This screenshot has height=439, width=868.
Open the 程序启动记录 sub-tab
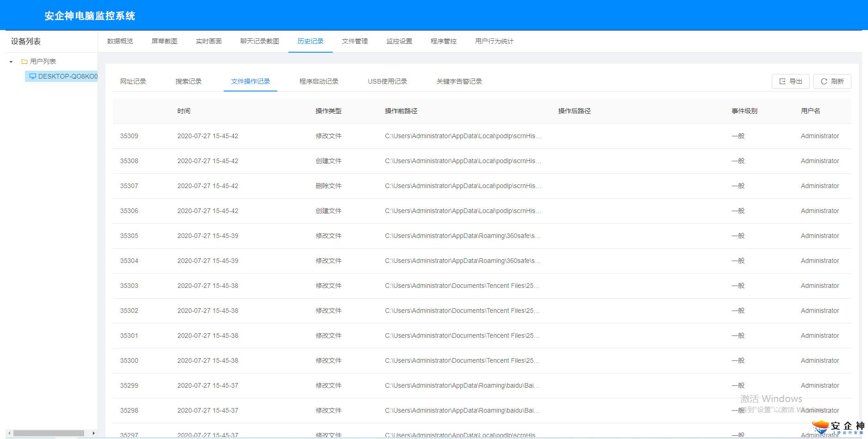(319, 81)
